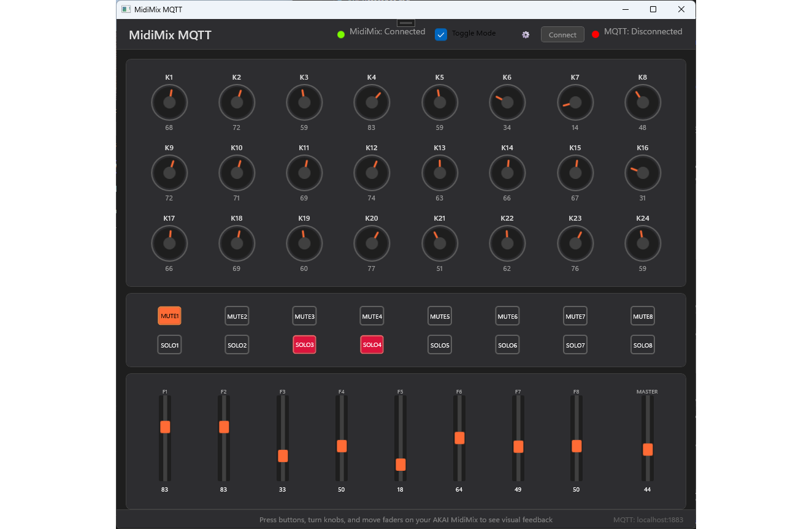Click the Connect button
The width and height of the screenshot is (812, 529).
point(562,34)
